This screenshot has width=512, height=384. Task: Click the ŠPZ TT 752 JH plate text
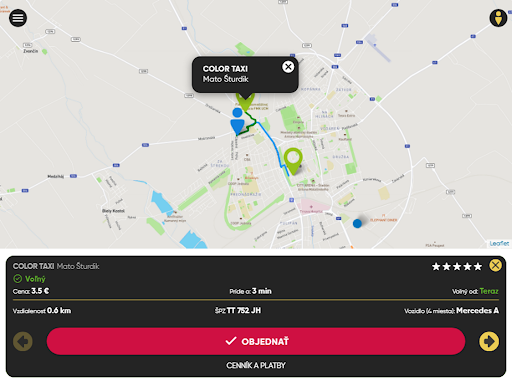pos(238,311)
